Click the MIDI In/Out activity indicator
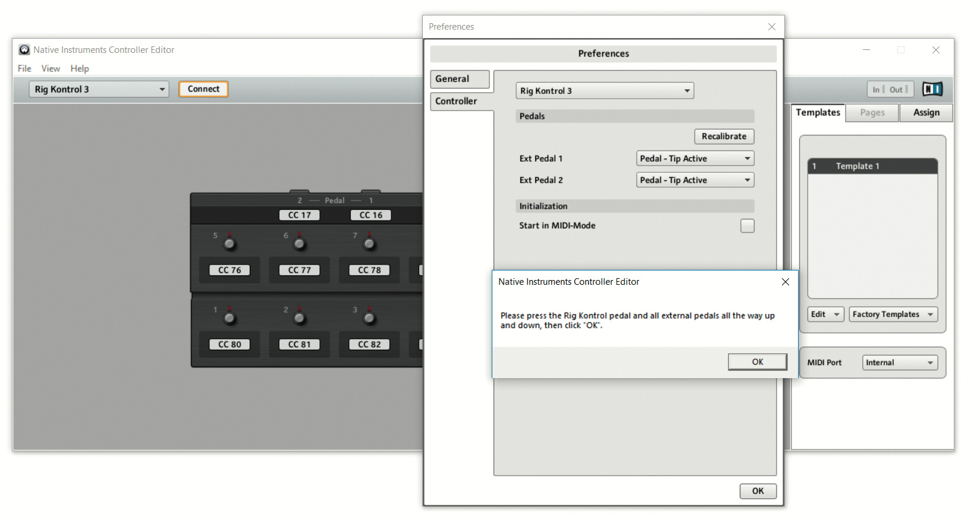Viewport: 980px width, 522px height. [890, 89]
